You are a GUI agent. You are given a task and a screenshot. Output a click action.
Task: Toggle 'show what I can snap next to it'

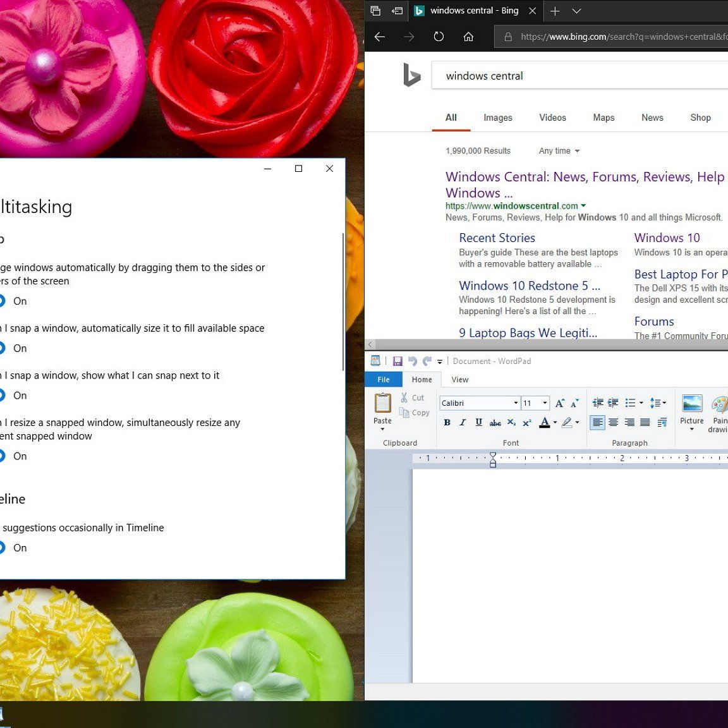2,396
